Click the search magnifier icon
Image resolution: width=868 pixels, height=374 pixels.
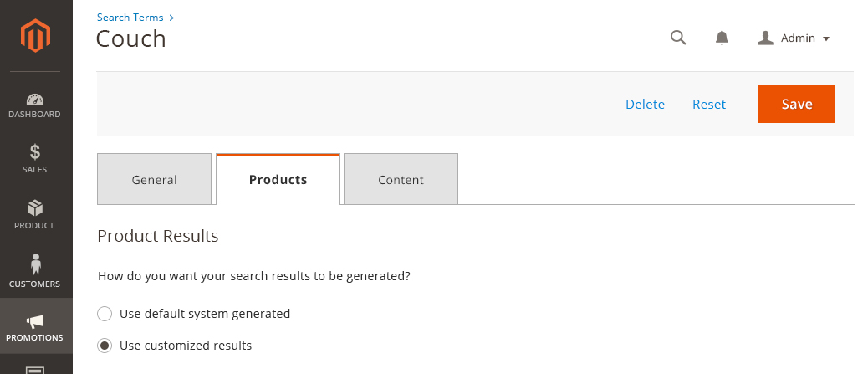pyautogui.click(x=678, y=38)
